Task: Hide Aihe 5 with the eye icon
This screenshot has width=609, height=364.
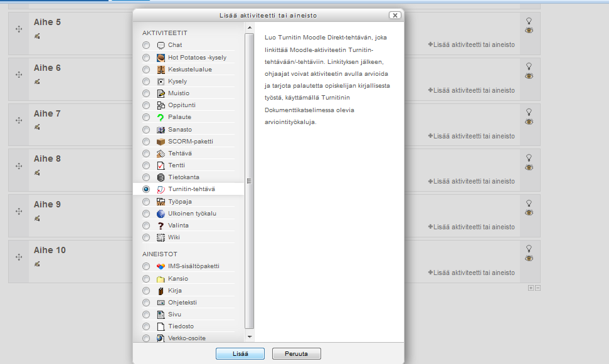Action: pos(529,30)
